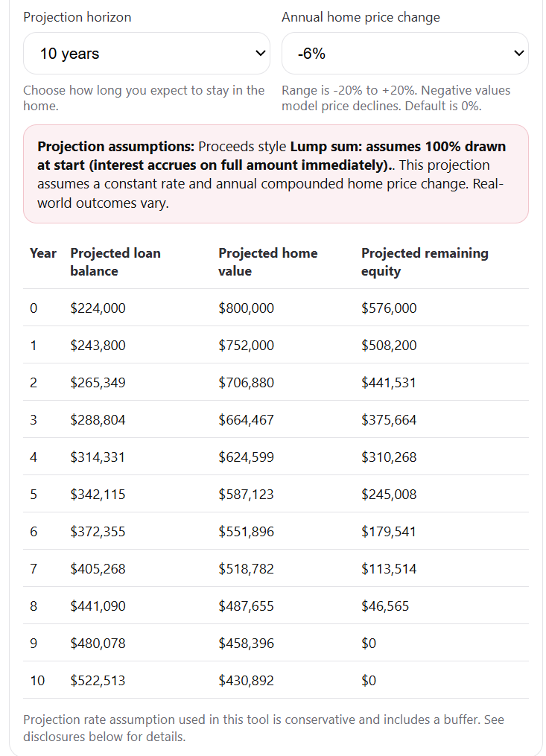Select the $0 remaining equity for year 9
This screenshot has width=546, height=756.
tap(369, 643)
